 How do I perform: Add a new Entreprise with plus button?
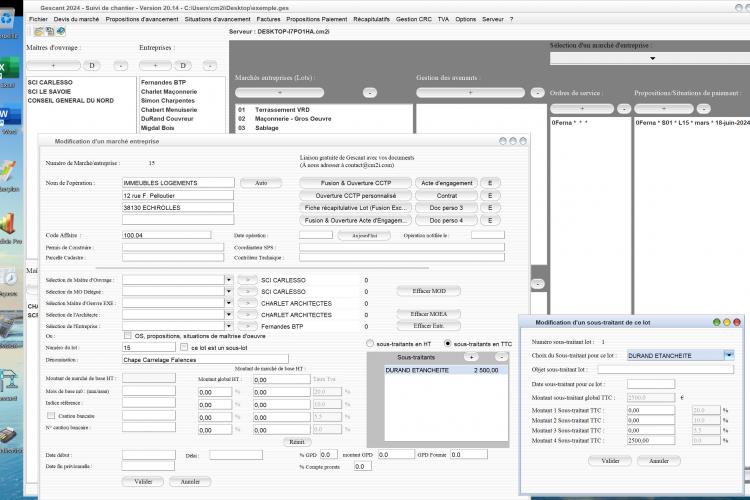155,66
